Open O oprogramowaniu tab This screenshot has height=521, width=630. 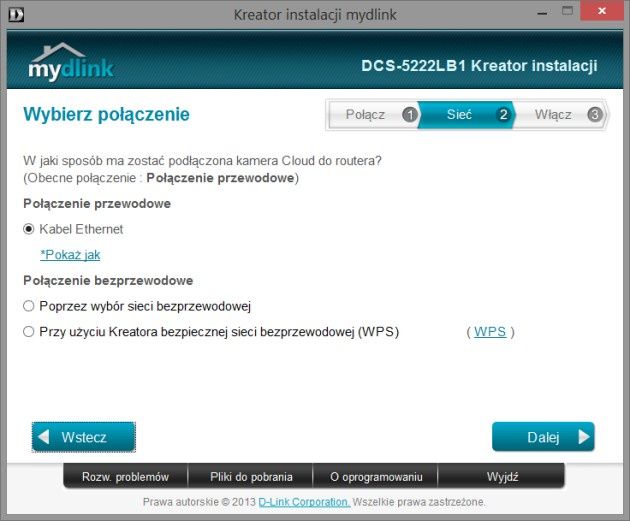(x=376, y=476)
